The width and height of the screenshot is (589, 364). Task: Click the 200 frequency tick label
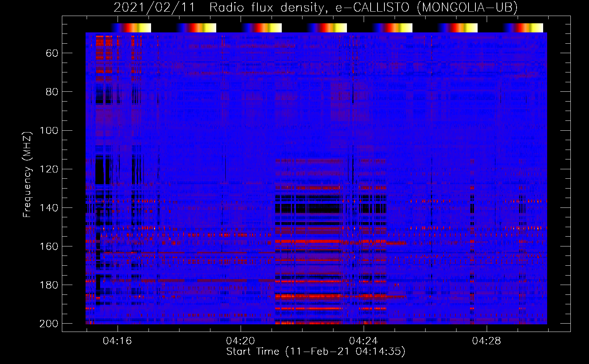point(49,324)
